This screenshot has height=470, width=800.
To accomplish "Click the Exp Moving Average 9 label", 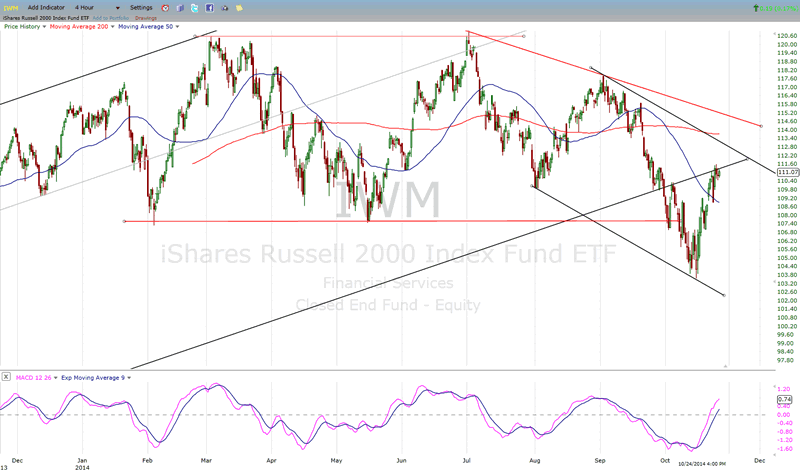I will click(93, 378).
